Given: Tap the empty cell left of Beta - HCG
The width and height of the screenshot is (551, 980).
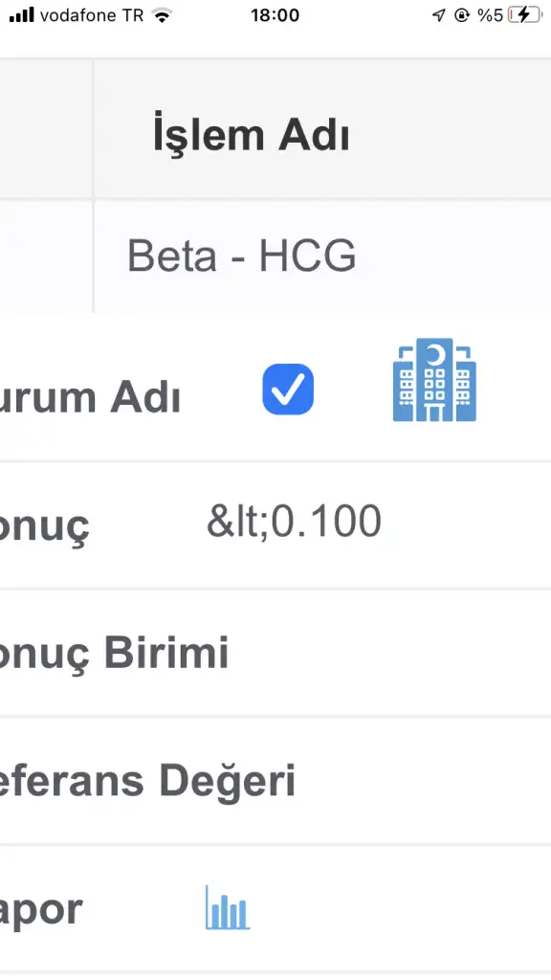Looking at the screenshot, I should [46, 256].
